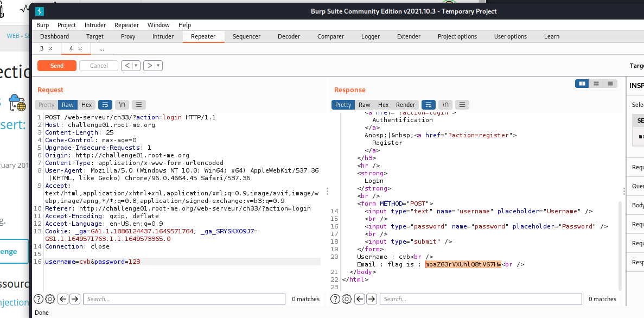The image size is (644, 318).
Task: Click the Response search input field
Action: tap(481, 299)
